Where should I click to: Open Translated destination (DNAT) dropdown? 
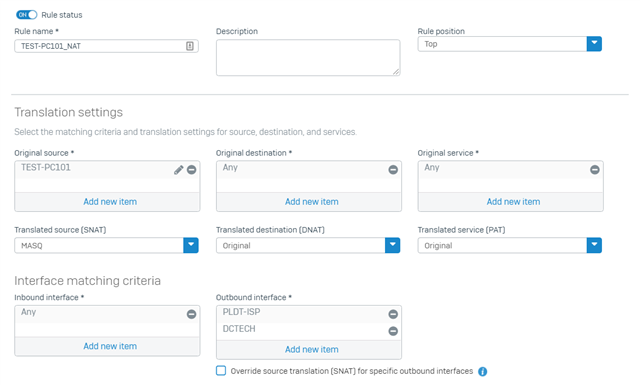[x=308, y=245]
